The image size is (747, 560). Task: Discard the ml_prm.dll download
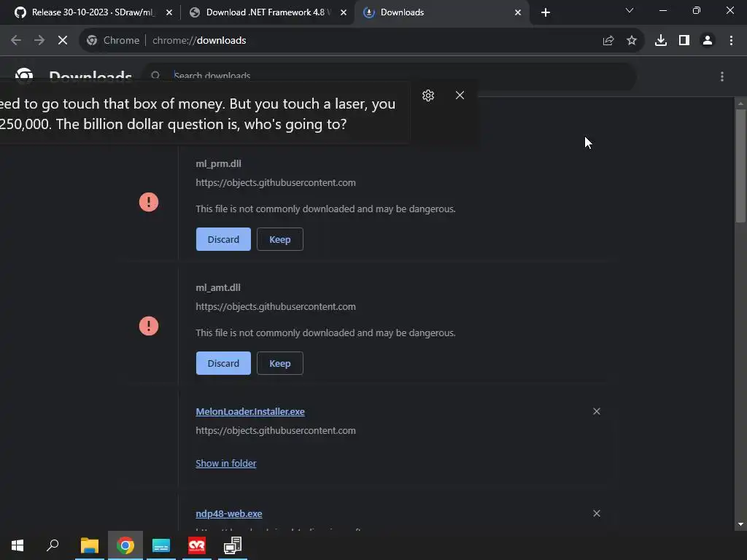223,239
